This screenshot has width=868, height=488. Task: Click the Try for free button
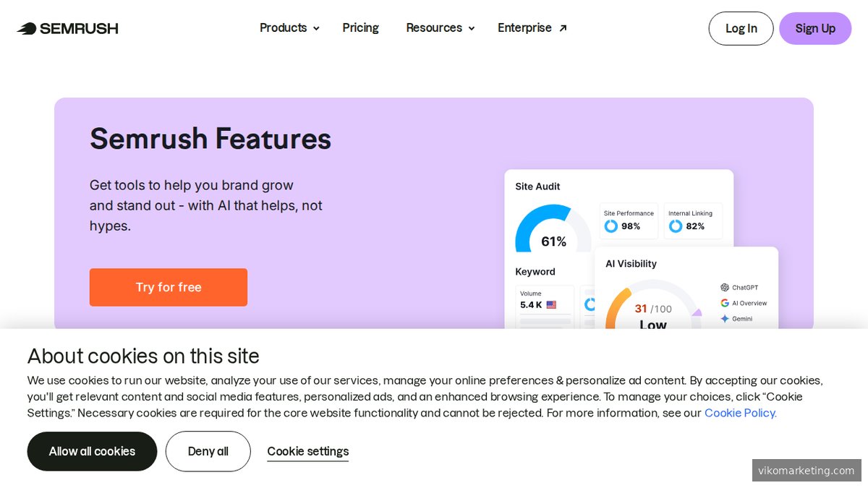168,287
